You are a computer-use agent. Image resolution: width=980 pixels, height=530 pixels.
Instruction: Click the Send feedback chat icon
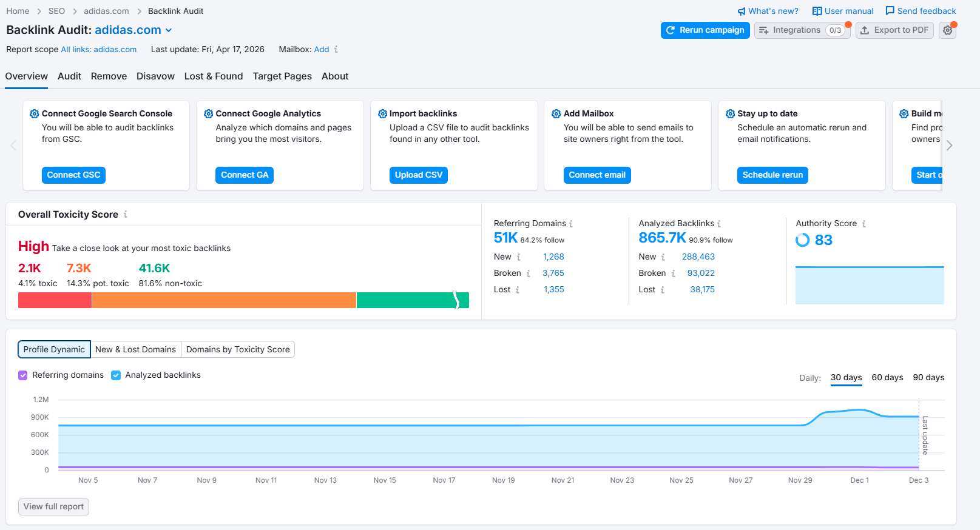pos(890,11)
